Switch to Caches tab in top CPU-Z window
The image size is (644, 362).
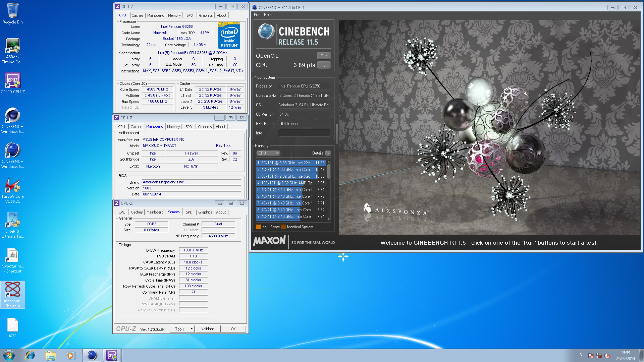coord(138,15)
